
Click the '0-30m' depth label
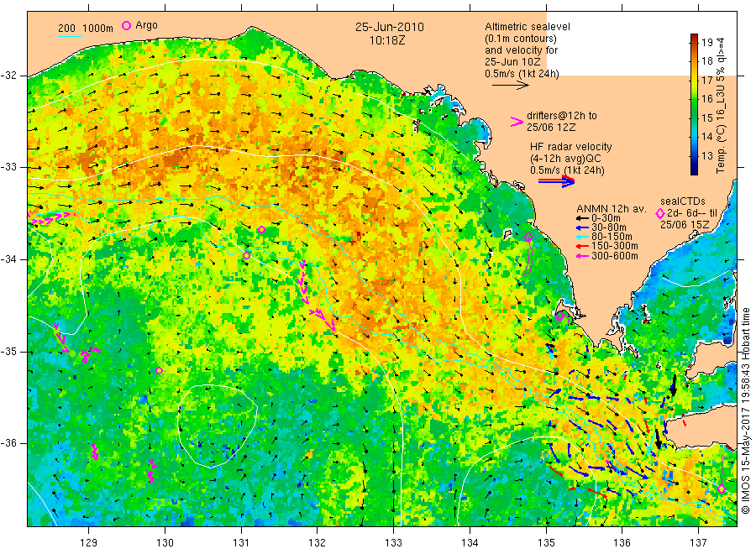606,218
